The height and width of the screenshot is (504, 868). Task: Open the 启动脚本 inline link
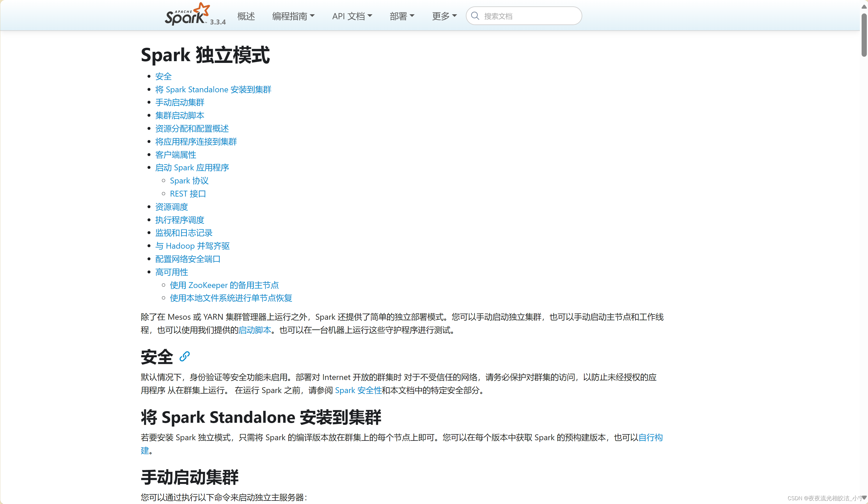[x=255, y=330]
